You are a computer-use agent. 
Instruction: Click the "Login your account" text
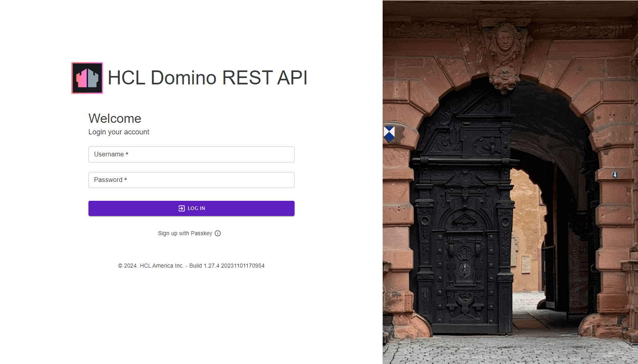119,132
